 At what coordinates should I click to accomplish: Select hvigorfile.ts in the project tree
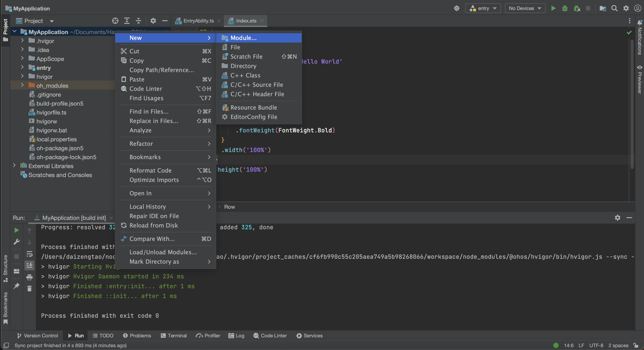51,112
